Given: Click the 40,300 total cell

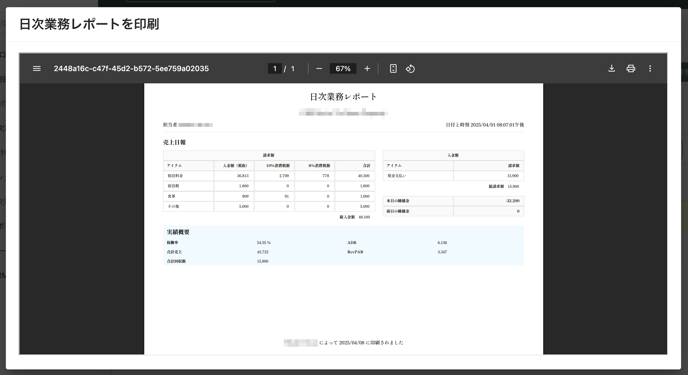Looking at the screenshot, I should [x=364, y=175].
